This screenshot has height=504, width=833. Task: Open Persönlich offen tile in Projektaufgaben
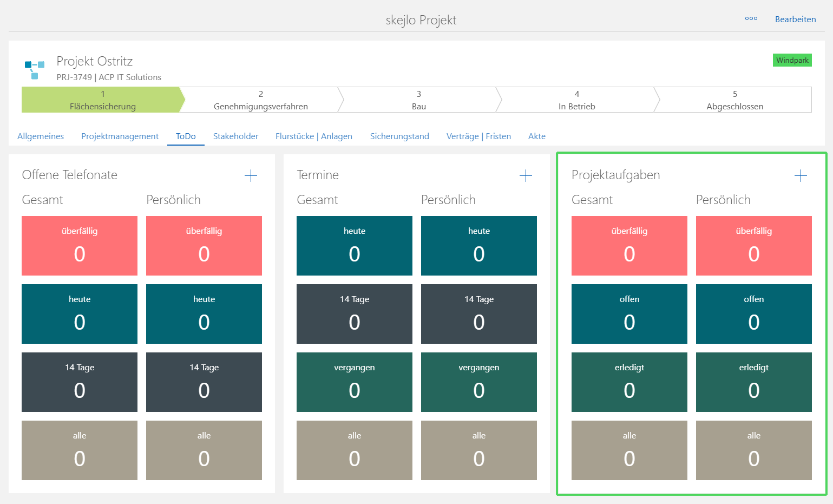coord(753,314)
